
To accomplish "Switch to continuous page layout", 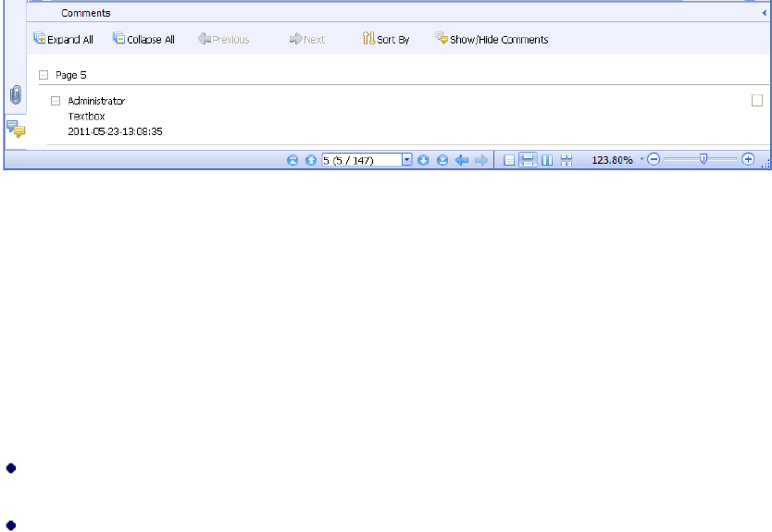I will 528,160.
